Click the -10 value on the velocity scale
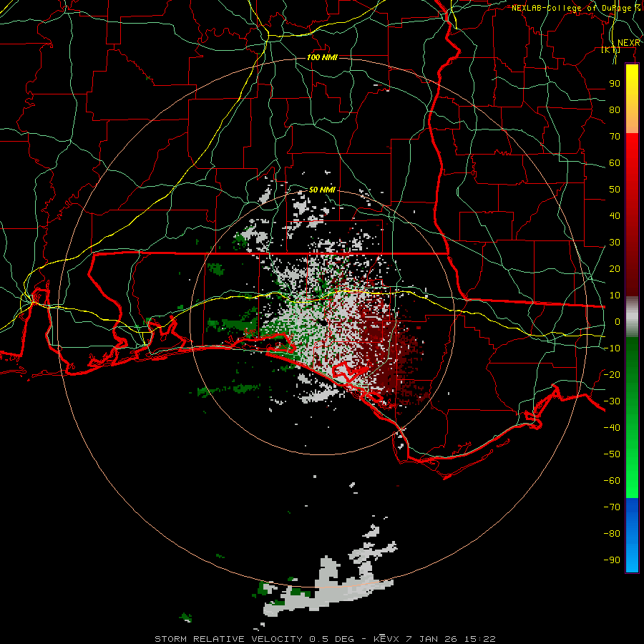This screenshot has width=644, height=644. (612, 348)
